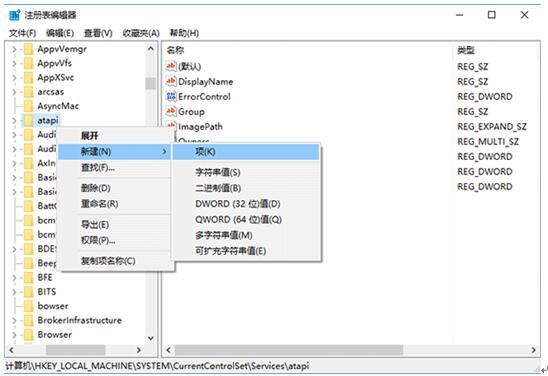Viewport: 548px width, 376px height.
Task: Select 多字符串值(M) in the submenu
Action: [x=246, y=235]
